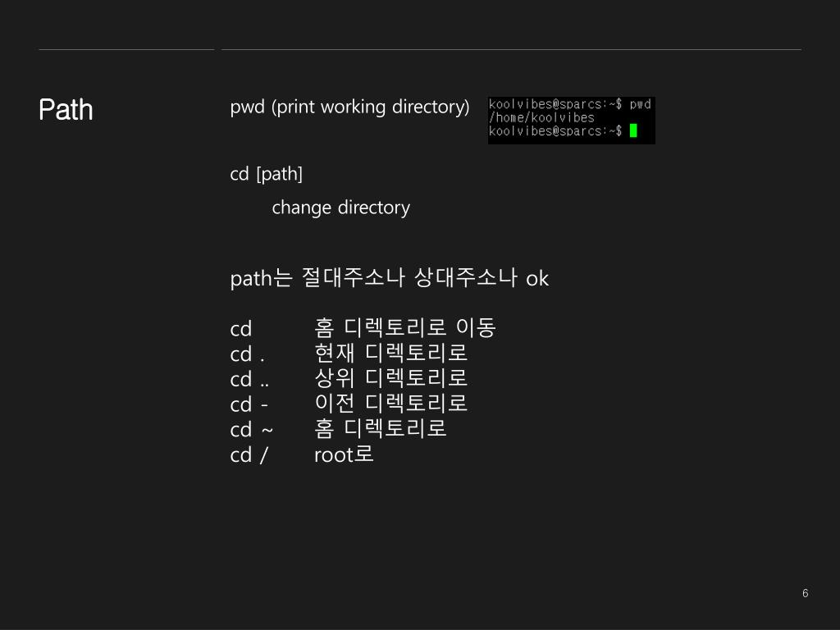Click 'path는 절대주소나 상대주소나 ok' line
The width and height of the screenshot is (840, 630).
(x=390, y=277)
